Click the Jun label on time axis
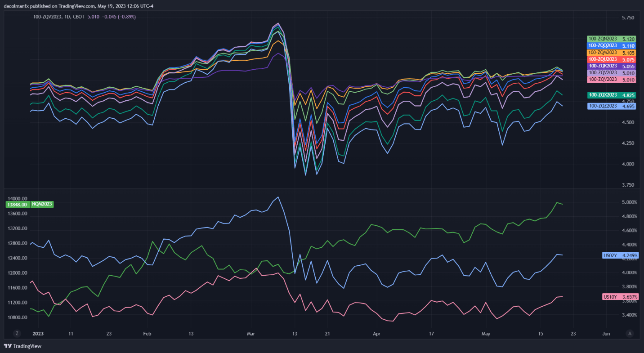The width and height of the screenshot is (644, 353). 606,334
